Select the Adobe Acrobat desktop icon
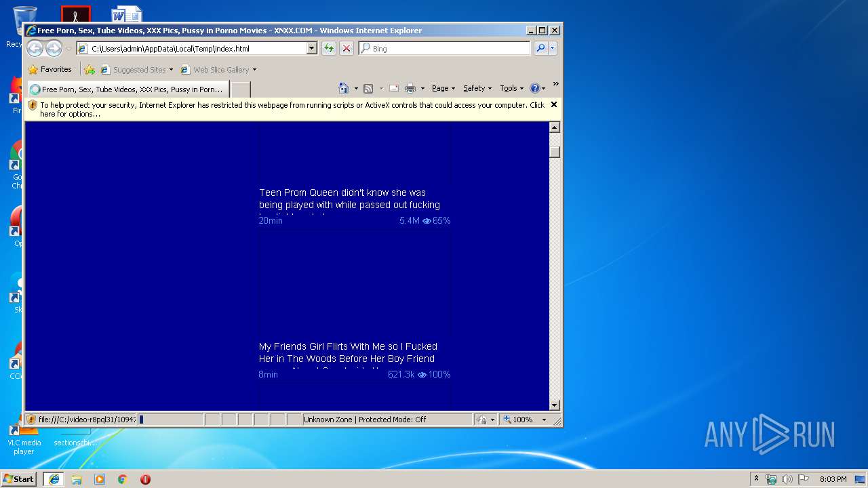868x488 pixels. tap(75, 15)
